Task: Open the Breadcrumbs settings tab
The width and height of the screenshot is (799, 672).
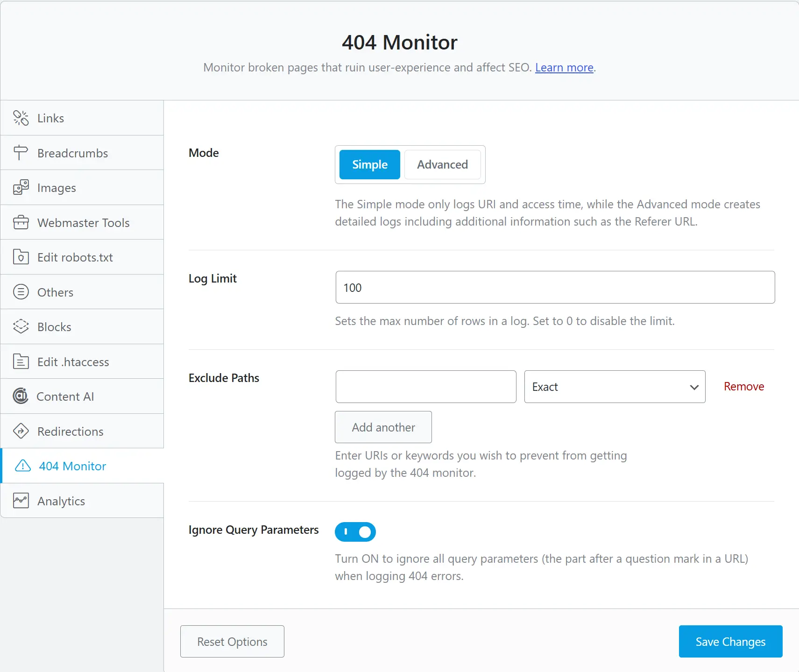Action: pos(82,153)
